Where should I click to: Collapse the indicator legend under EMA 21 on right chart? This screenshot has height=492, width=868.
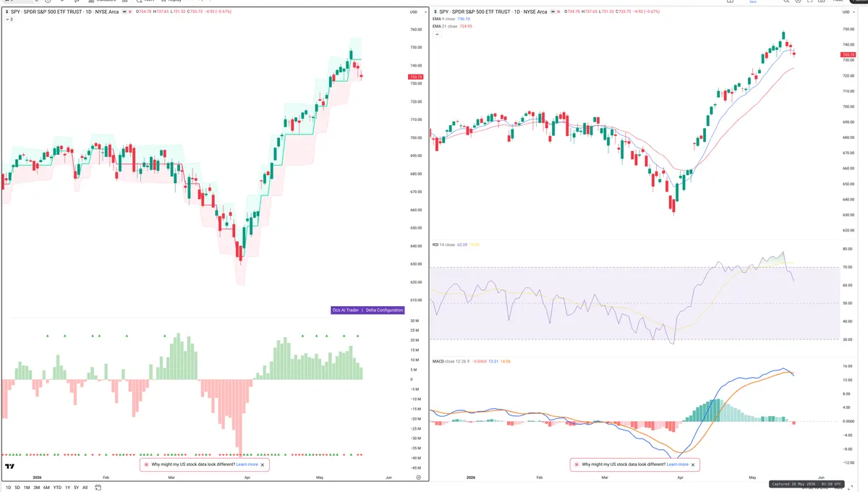click(436, 33)
